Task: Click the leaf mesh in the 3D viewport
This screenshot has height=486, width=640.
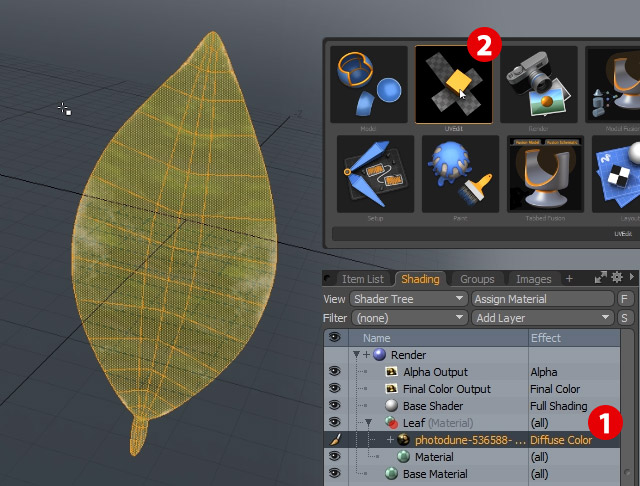Action: [x=176, y=245]
